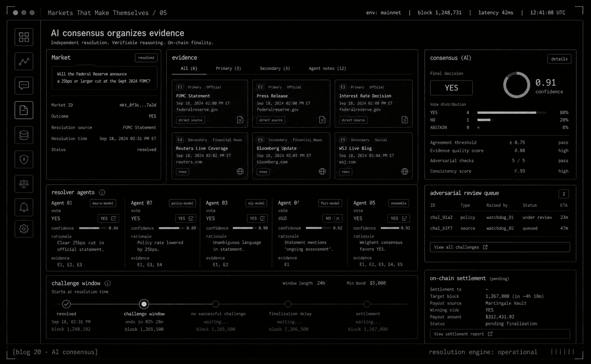Screen dimensions: 591x364
Task: Open the chat messages sidebar icon
Action: coord(24,86)
